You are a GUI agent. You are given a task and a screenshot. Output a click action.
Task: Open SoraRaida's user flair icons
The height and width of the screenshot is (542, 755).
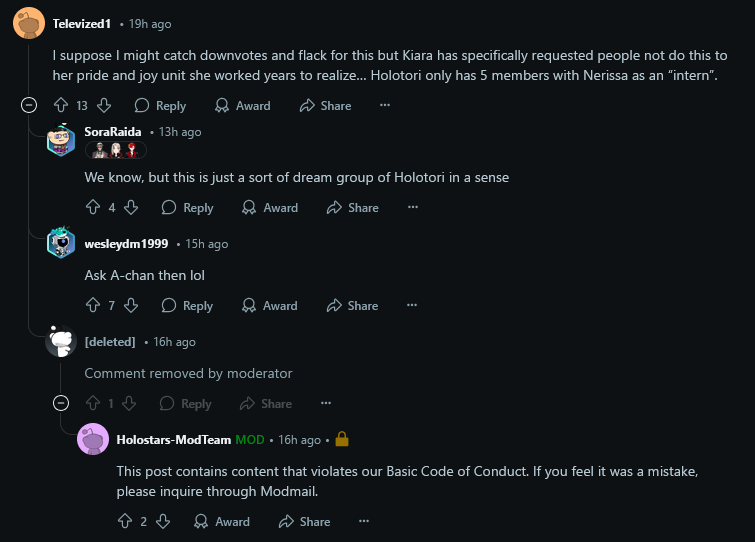tap(116, 150)
